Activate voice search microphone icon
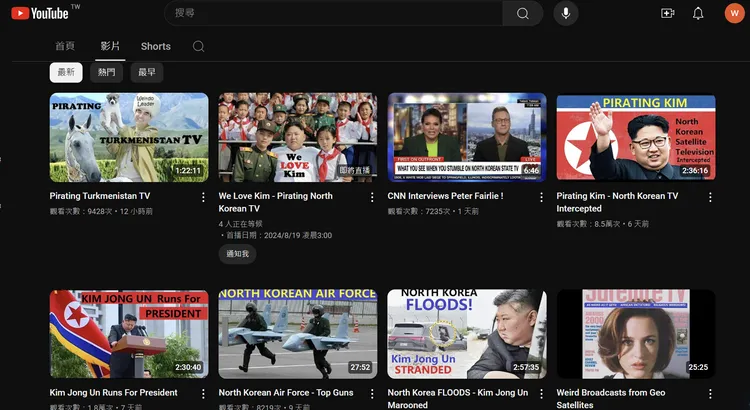 (566, 13)
